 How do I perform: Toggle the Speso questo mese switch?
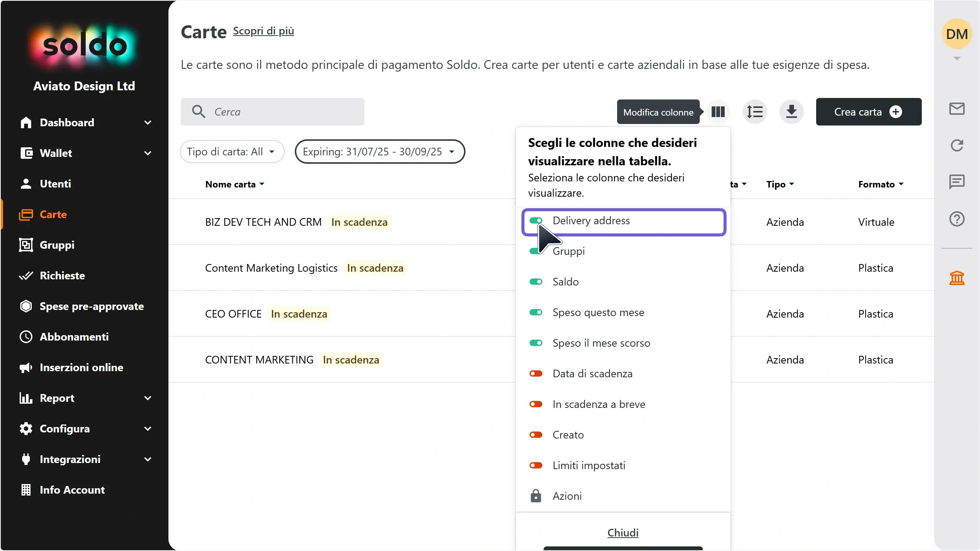coord(536,312)
